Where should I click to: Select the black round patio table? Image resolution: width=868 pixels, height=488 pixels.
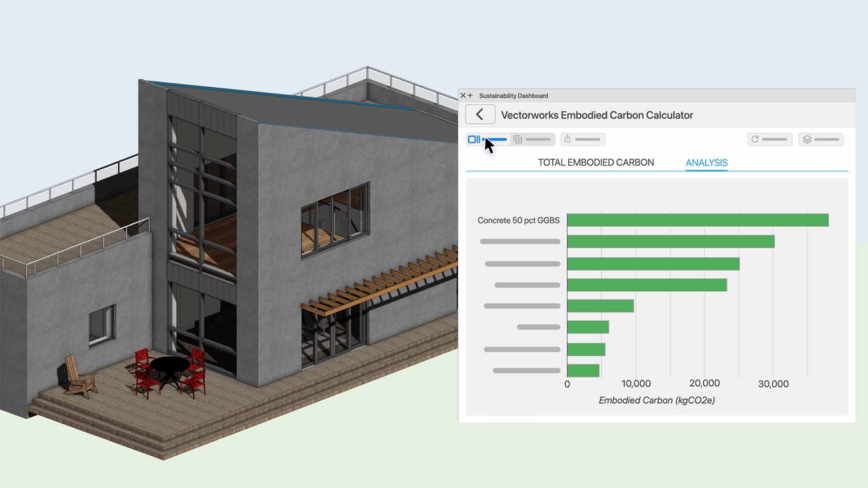coord(169,364)
